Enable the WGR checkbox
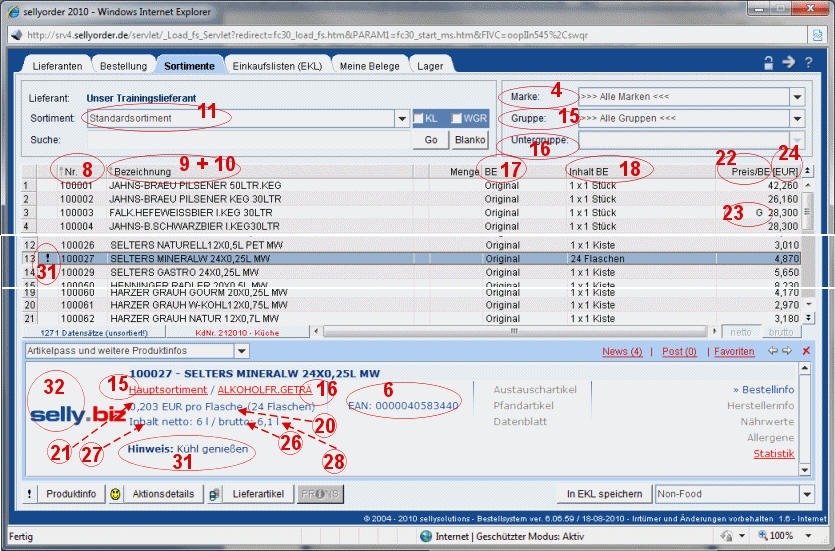 click(x=456, y=118)
